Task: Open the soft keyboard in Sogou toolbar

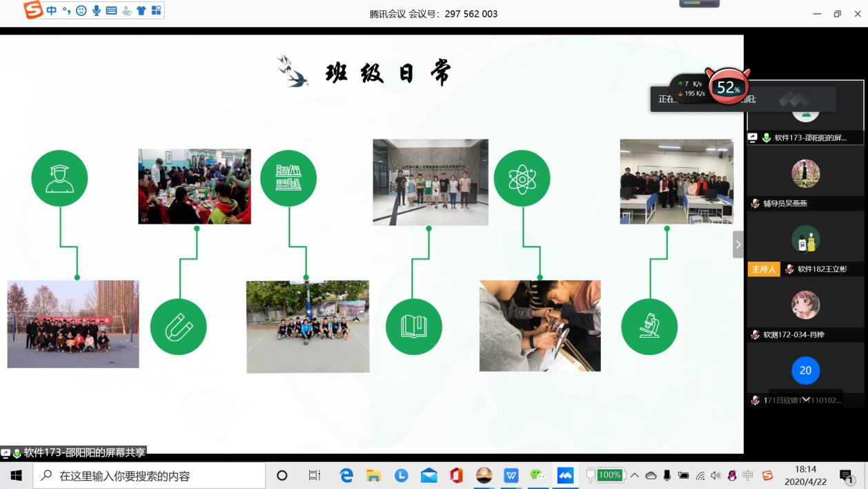Action: pos(111,10)
